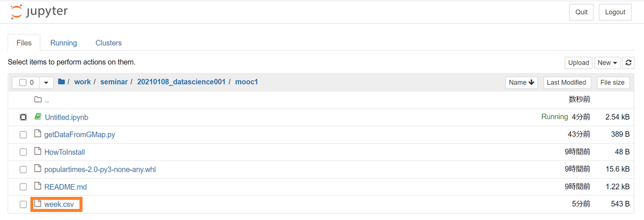Refresh the notebook file list
This screenshot has height=220, width=644.
tap(629, 63)
